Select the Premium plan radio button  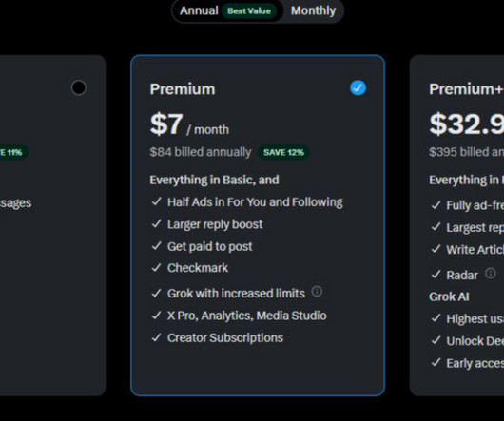click(x=358, y=87)
